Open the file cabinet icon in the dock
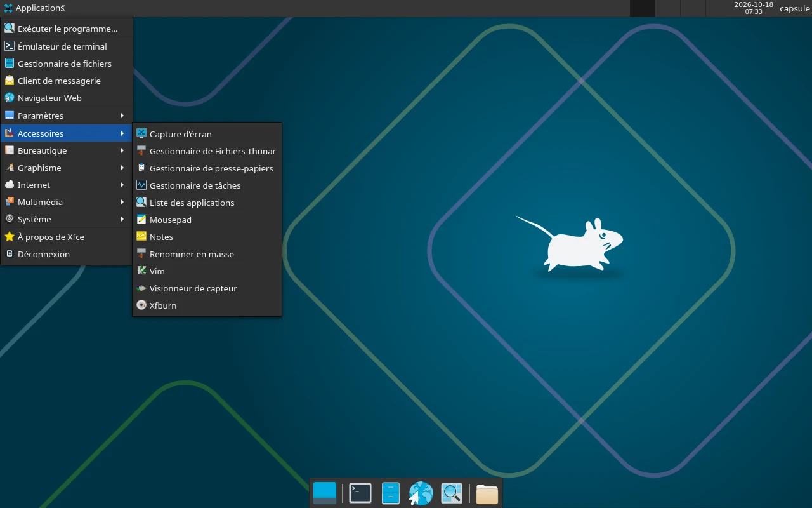The height and width of the screenshot is (508, 812). pos(391,493)
